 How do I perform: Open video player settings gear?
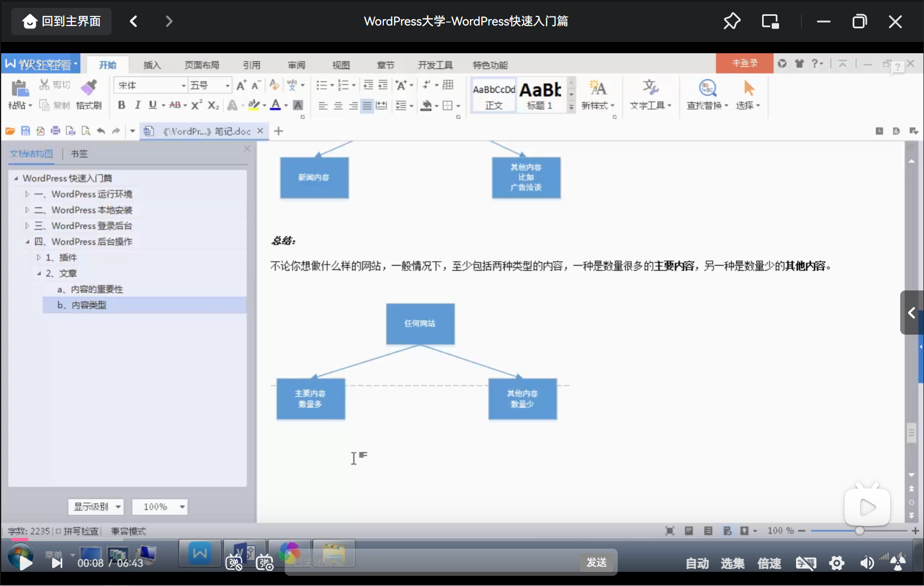click(x=837, y=563)
